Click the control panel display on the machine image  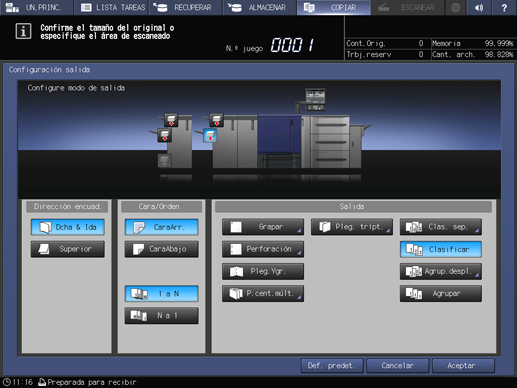(x=315, y=99)
